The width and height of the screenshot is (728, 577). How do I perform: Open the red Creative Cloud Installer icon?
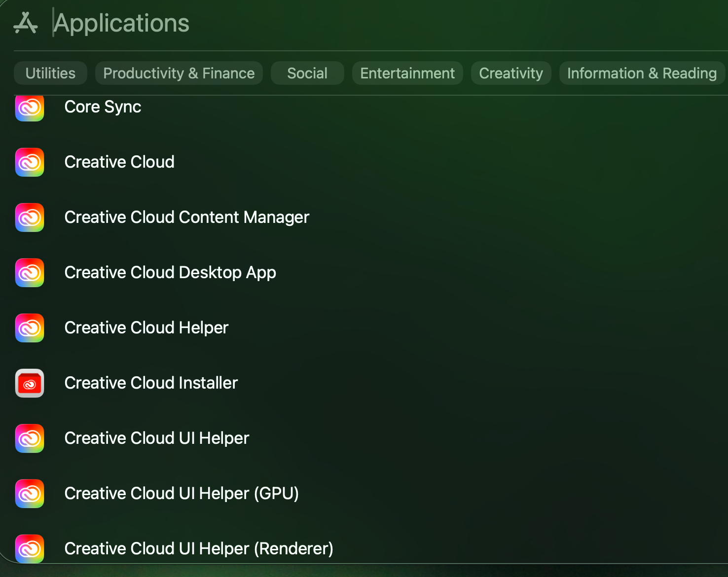30,383
